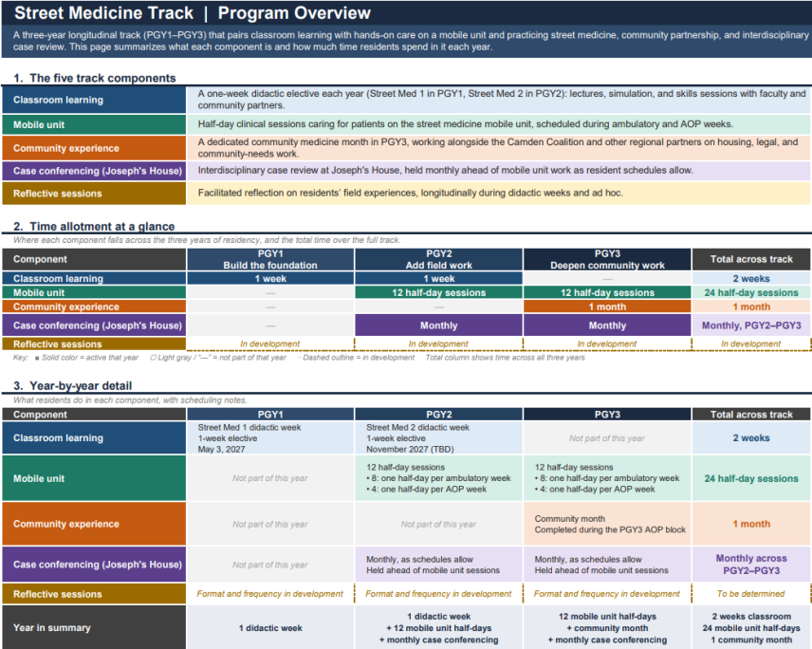812x649 pixels.
Task: Select heading '2. Time allotment at a glance'
Action: 94,227
